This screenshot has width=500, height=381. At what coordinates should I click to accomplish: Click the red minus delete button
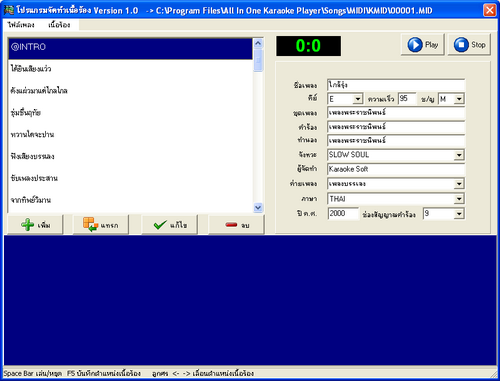click(x=236, y=225)
